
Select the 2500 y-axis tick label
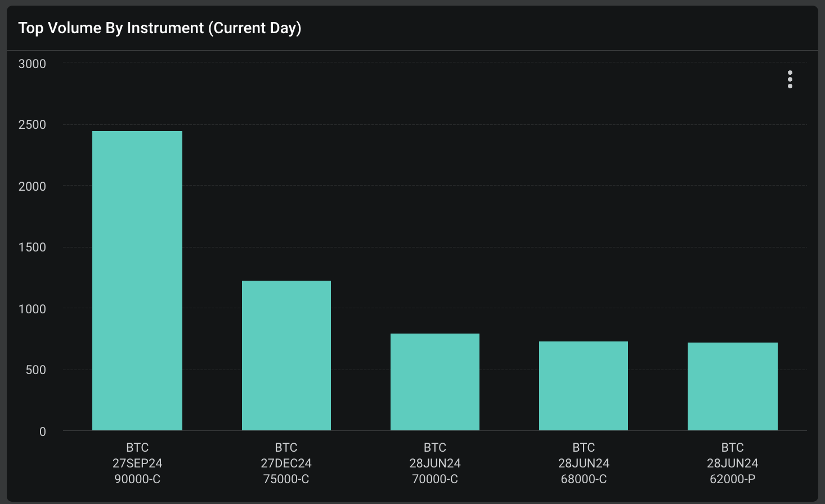[32, 125]
